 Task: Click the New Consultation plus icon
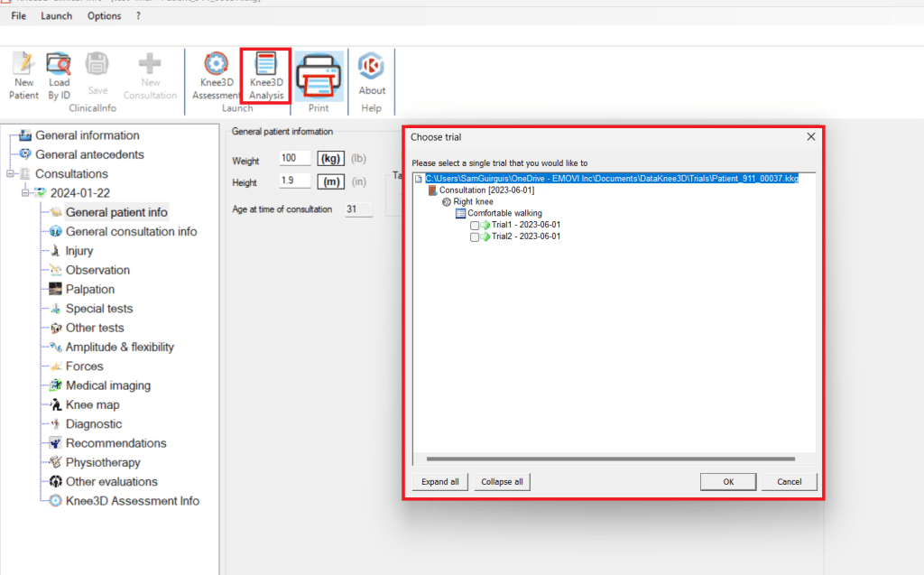150,76
